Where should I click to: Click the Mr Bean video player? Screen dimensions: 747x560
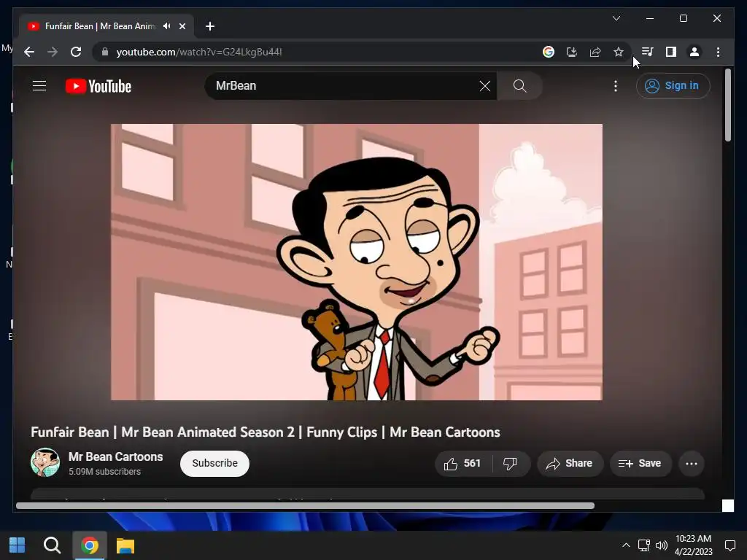(x=356, y=262)
